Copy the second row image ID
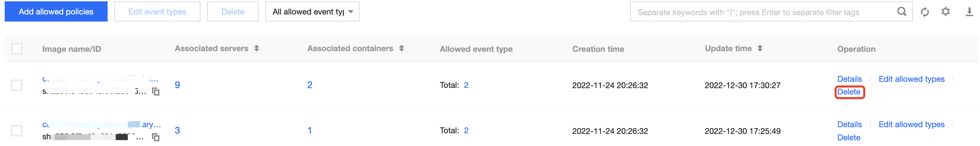 point(156,137)
